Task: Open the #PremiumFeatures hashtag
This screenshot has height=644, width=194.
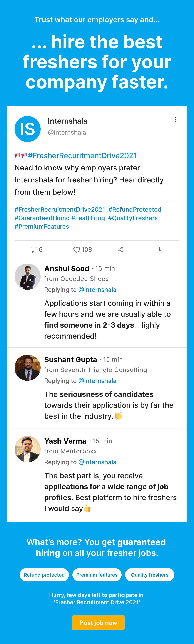Action: [42, 227]
